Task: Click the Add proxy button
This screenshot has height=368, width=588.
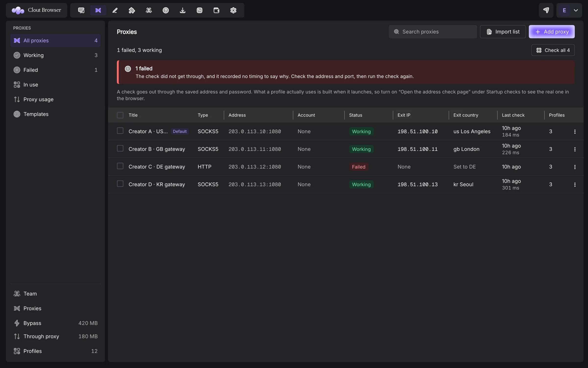Action: tap(551, 32)
